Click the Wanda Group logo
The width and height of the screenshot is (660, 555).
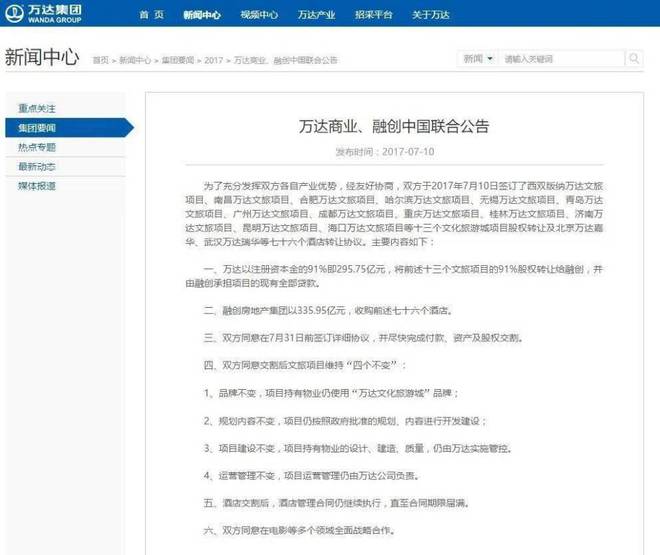pos(44,13)
